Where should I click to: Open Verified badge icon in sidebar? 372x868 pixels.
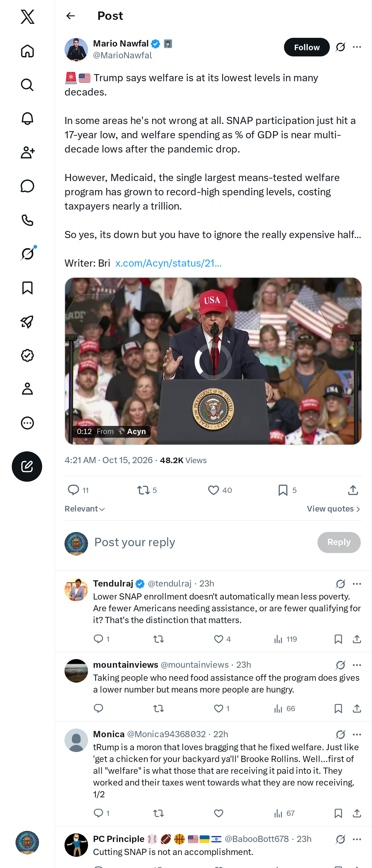pyautogui.click(x=27, y=355)
